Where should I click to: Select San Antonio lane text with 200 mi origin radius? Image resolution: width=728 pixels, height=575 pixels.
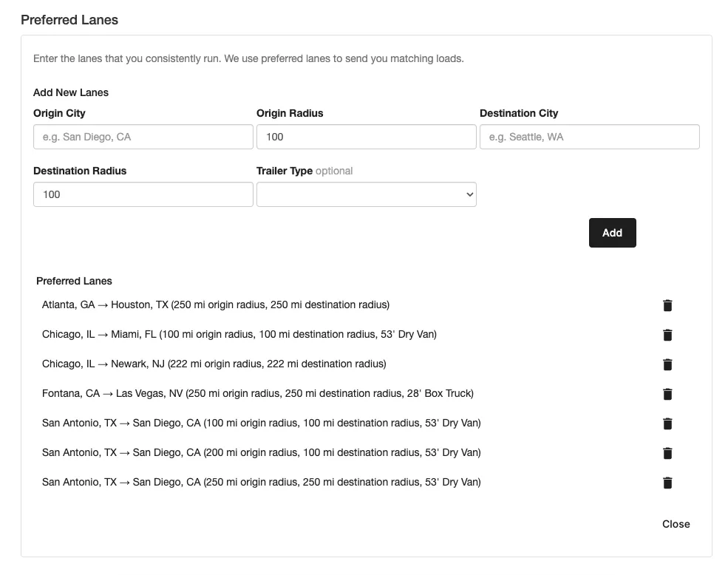pyautogui.click(x=262, y=452)
